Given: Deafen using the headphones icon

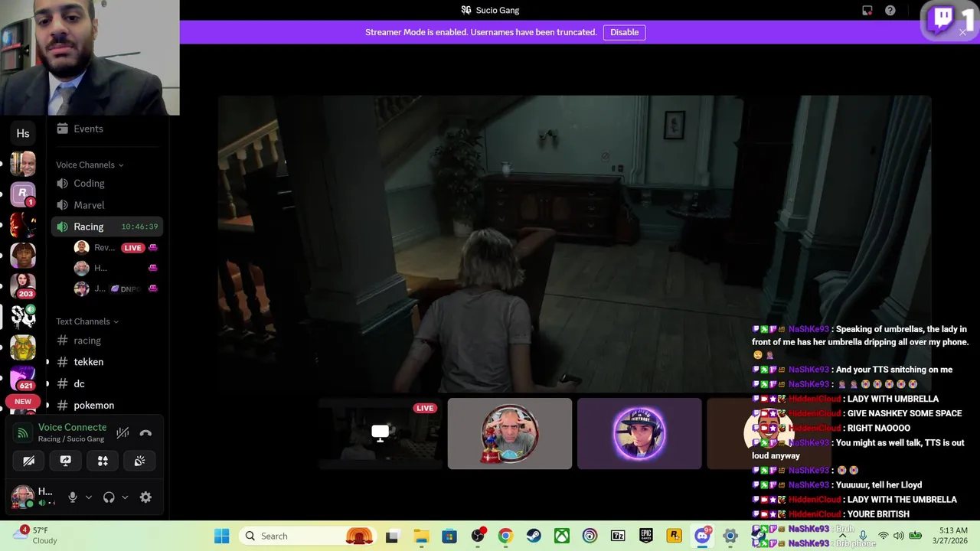Looking at the screenshot, I should tap(109, 497).
